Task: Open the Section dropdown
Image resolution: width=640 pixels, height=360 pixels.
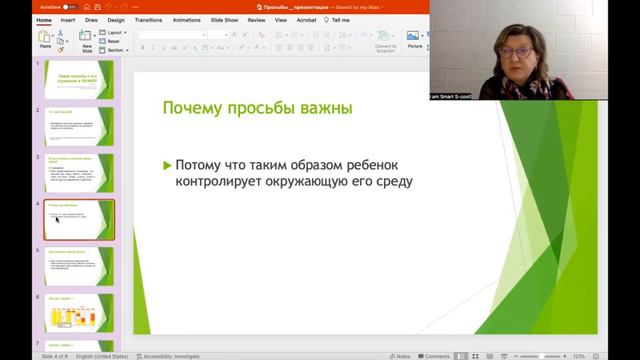Action: click(114, 50)
